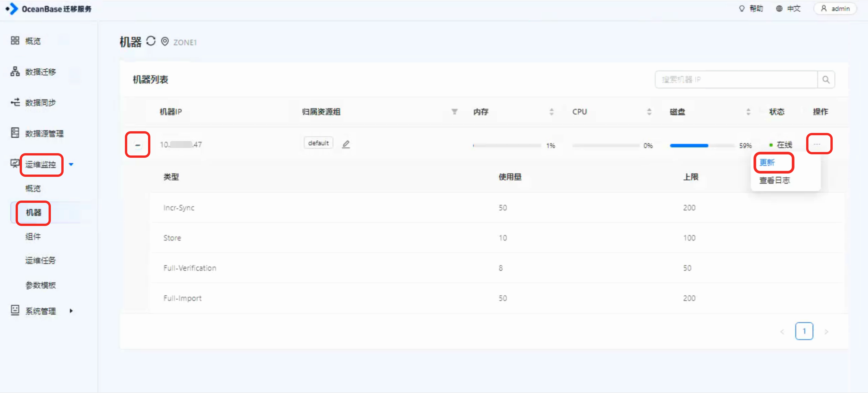Screen dimensions: 868x393
Task: Open 运维任务 submenu item
Action: pyautogui.click(x=40, y=260)
